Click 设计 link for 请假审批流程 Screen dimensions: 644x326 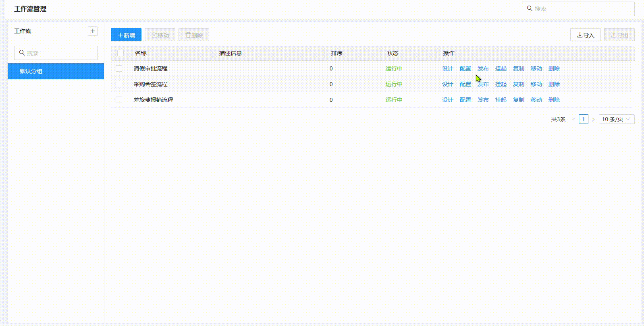(447, 68)
